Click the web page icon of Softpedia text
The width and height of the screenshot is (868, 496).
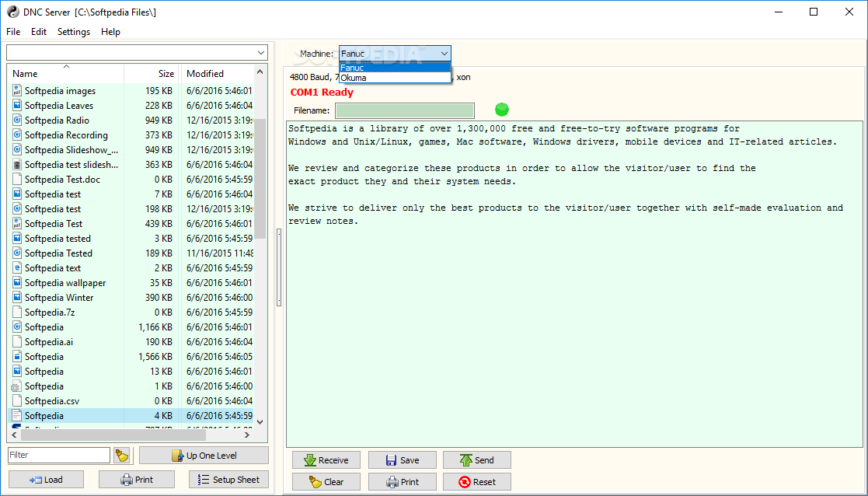click(16, 268)
